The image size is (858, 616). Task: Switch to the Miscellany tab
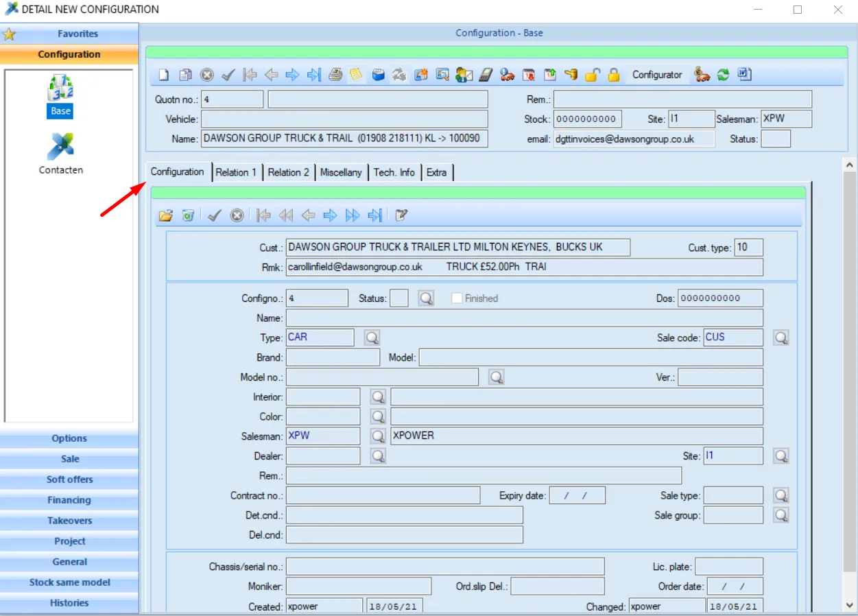coord(341,172)
